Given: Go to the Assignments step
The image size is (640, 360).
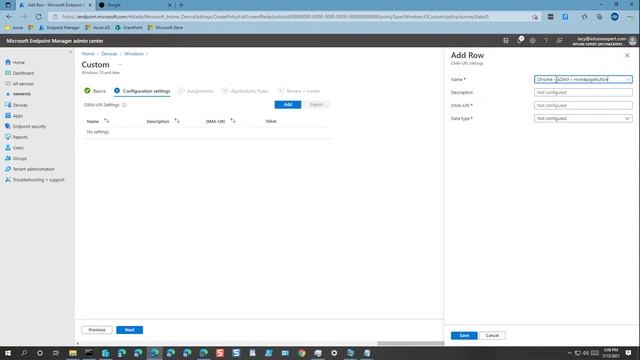Looking at the screenshot, I should coord(196,91).
